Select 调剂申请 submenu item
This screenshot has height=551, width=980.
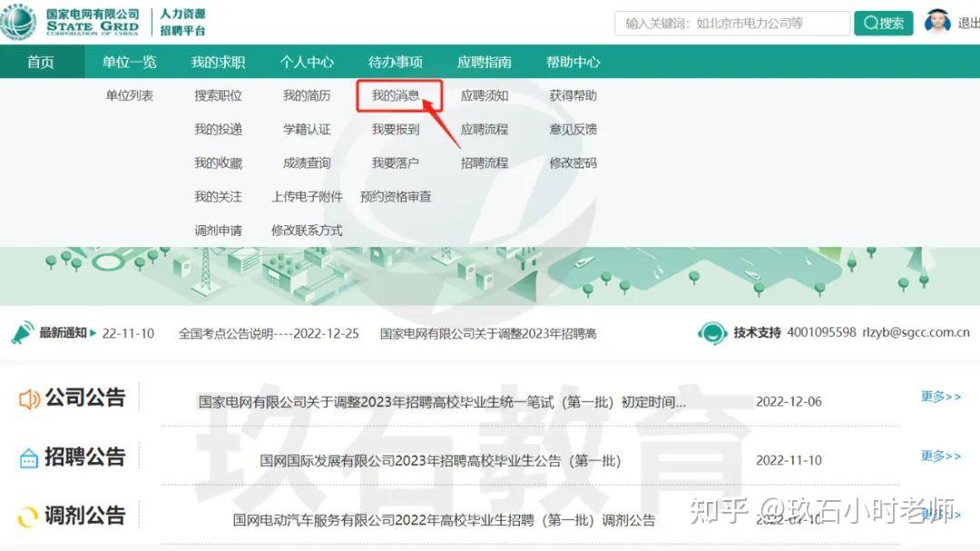218,231
